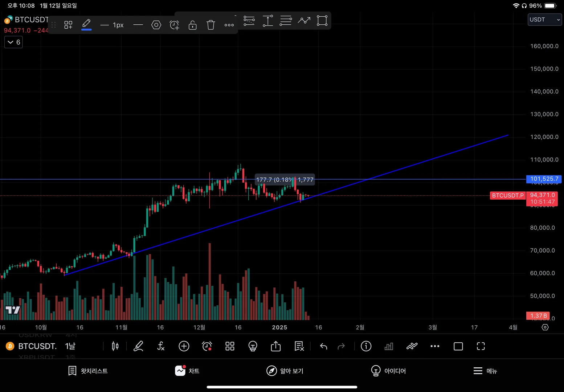The image size is (564, 392).
Task: Select the rectangle shape drawing tool
Action: click(x=322, y=20)
